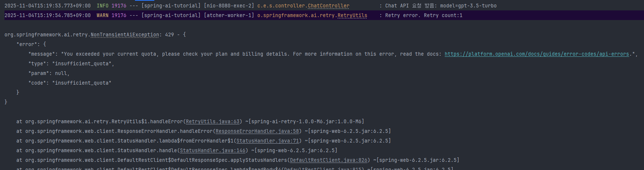The width and height of the screenshot is (644, 170).
Task: Click the INFO log level label
Action: 103,6
